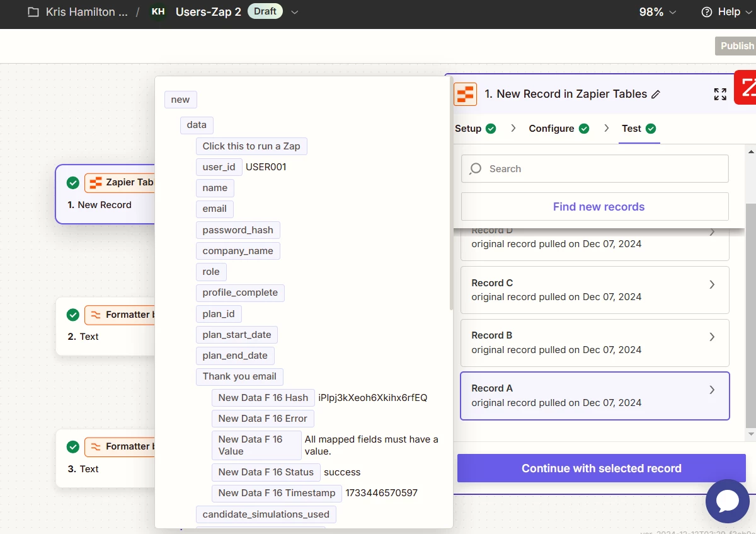Select the 'role' field pill
The image size is (756, 534).
(211, 272)
